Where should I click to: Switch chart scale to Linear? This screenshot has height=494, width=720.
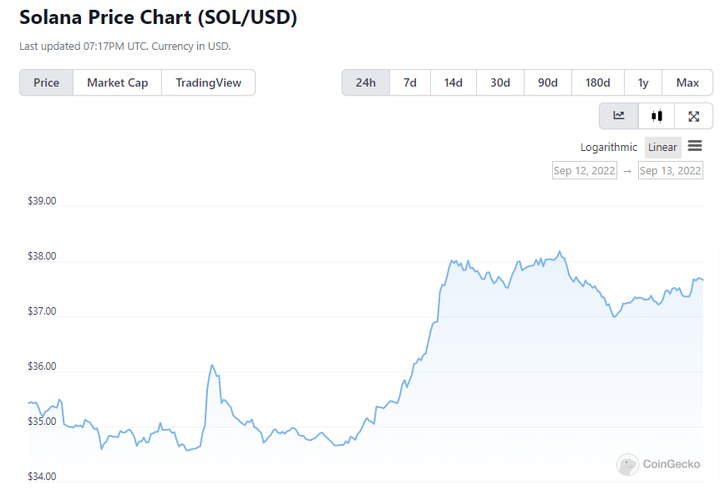[663, 147]
